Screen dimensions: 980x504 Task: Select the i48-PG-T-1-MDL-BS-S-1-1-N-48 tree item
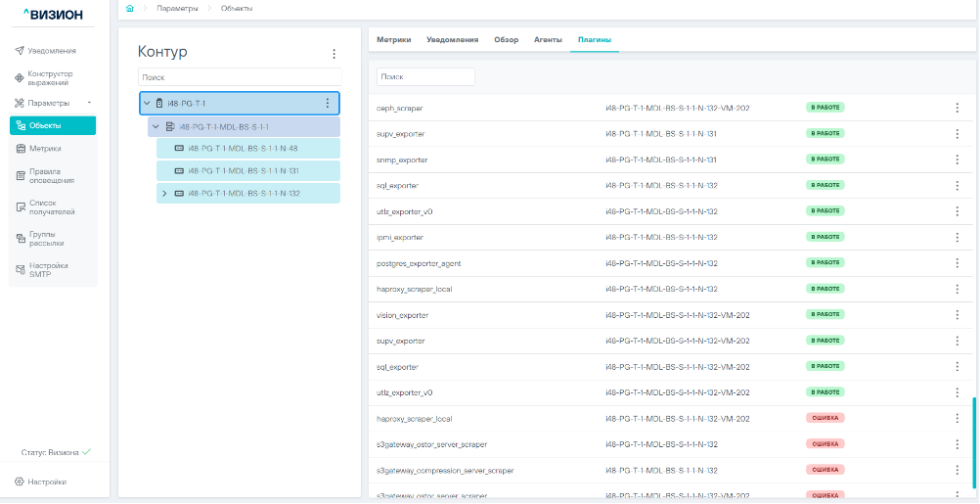[243, 149]
